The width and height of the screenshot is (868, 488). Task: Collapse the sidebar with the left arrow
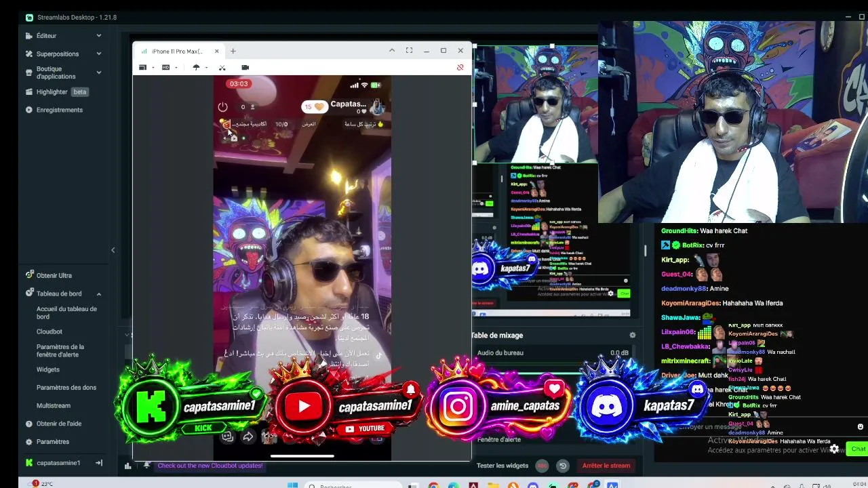coord(113,250)
